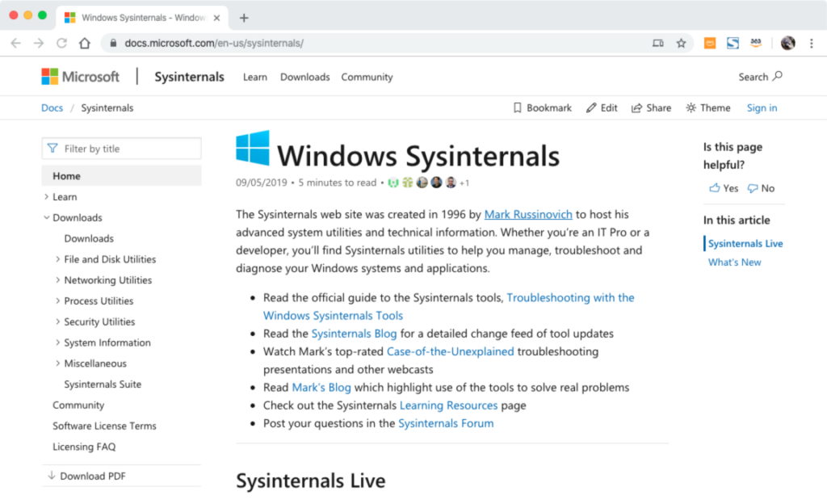Vote Yes for page helpfulness

(723, 188)
